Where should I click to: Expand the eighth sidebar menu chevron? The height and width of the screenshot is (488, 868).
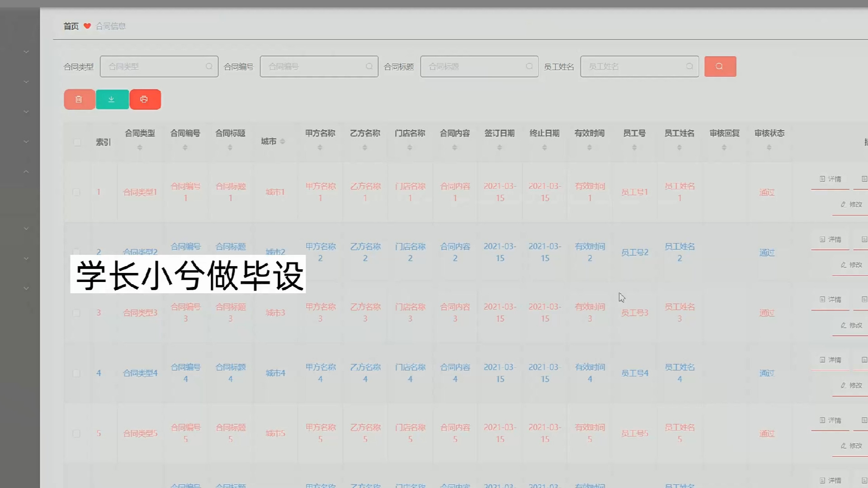[x=26, y=288]
